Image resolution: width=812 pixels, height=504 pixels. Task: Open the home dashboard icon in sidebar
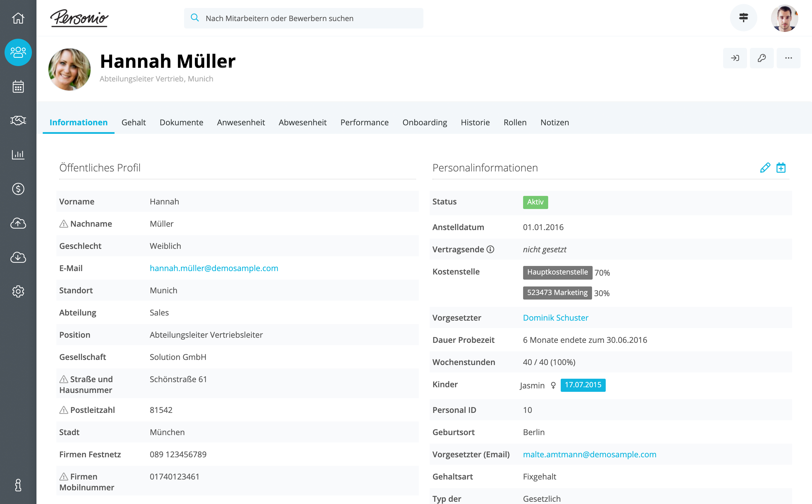click(x=18, y=18)
